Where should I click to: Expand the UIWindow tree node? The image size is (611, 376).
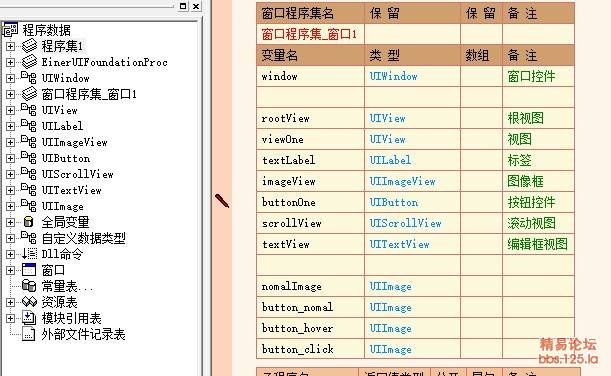[x=11, y=78]
